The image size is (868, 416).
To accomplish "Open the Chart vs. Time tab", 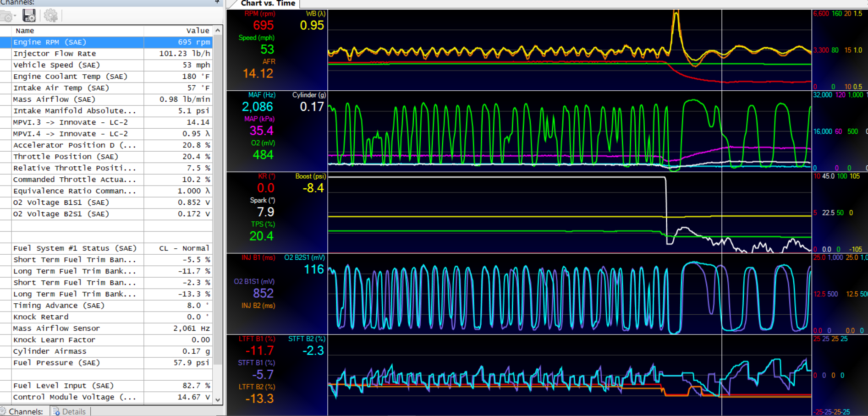I will (x=268, y=4).
